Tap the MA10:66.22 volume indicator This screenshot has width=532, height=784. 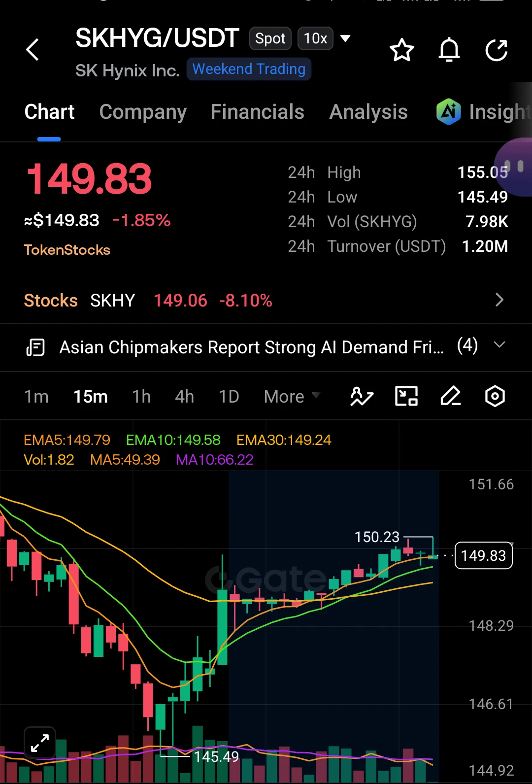coord(215,460)
